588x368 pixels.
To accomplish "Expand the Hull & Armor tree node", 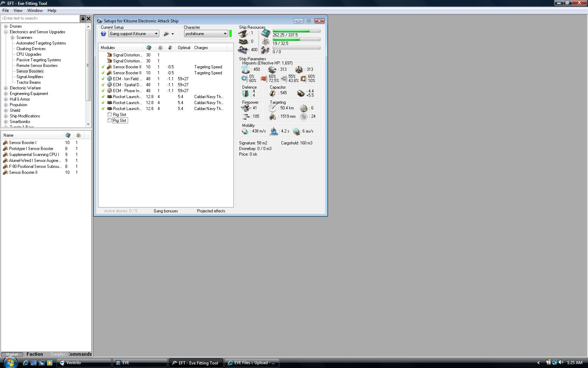I will coord(6,99).
